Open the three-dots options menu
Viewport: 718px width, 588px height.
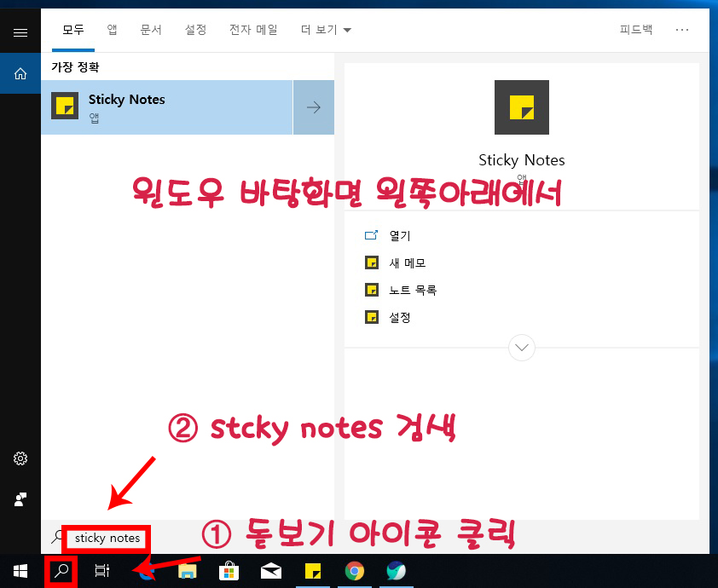click(682, 30)
